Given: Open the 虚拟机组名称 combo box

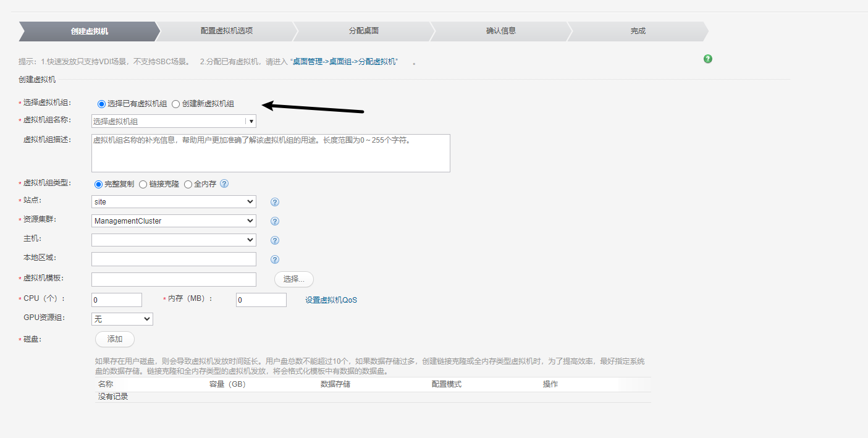Looking at the screenshot, I should (x=174, y=122).
